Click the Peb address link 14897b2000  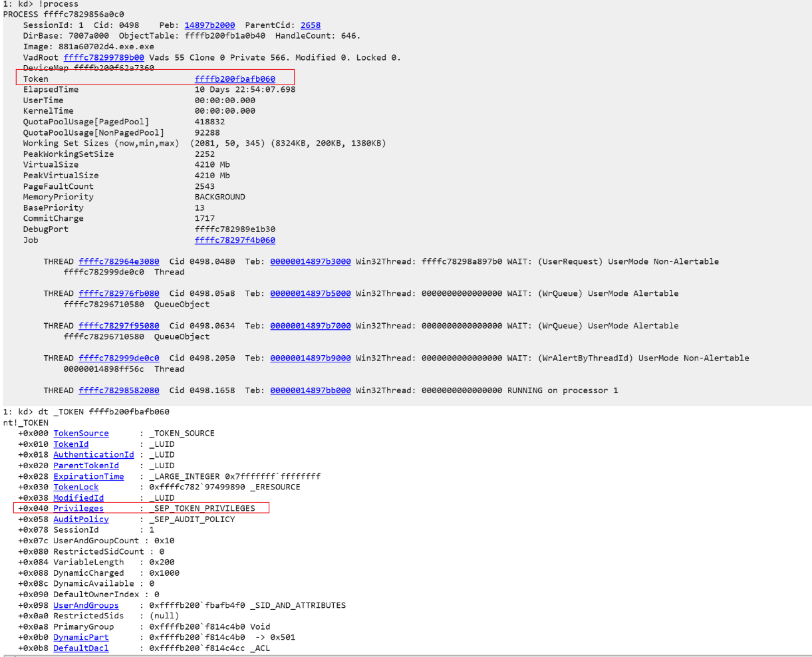click(209, 25)
